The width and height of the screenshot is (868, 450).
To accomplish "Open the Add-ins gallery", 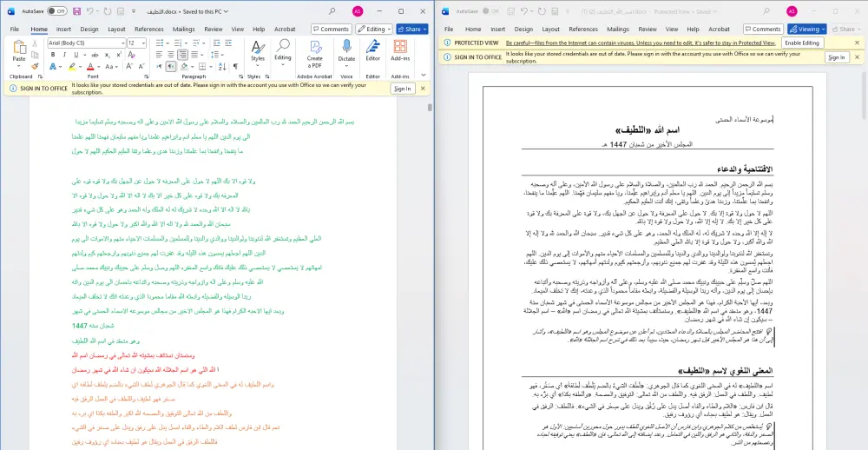I will tap(400, 50).
